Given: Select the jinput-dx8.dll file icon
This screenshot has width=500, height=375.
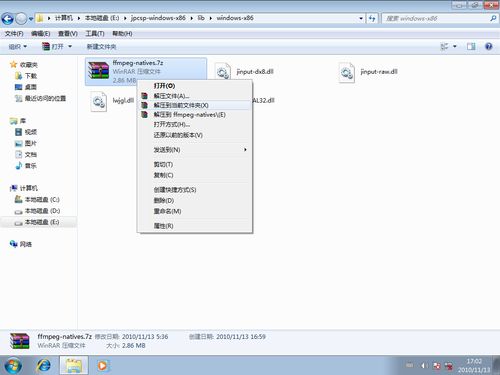Looking at the screenshot, I should (x=223, y=72).
